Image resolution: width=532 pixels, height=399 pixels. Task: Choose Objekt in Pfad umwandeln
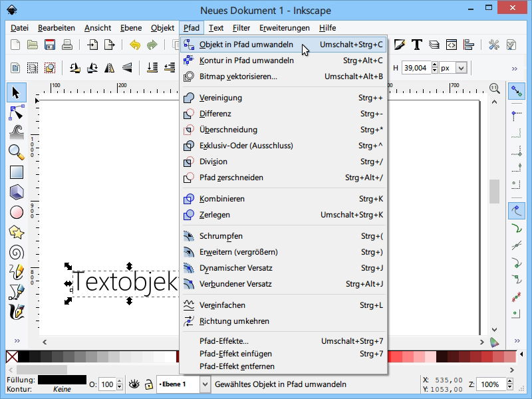[283, 45]
